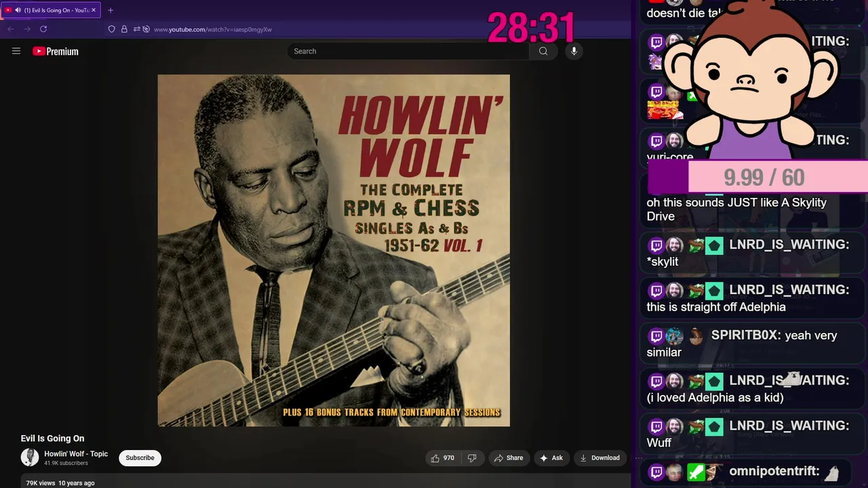Open the YouTube guide hamburger menu

coord(16,51)
